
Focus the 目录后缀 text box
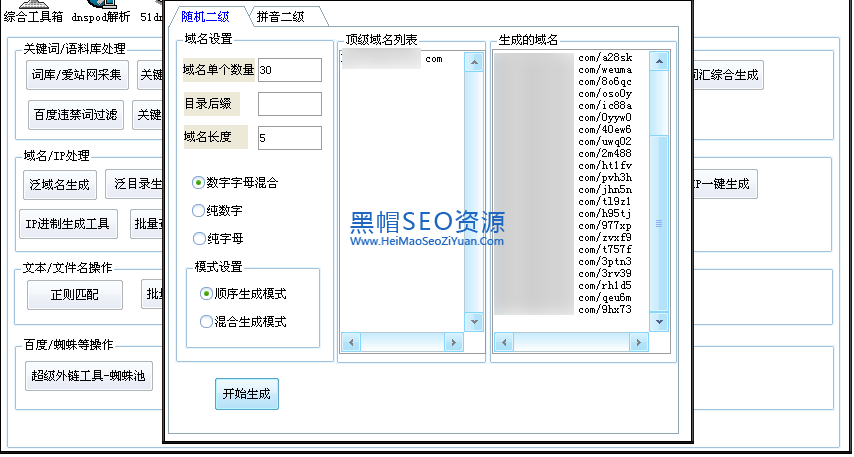[x=289, y=104]
